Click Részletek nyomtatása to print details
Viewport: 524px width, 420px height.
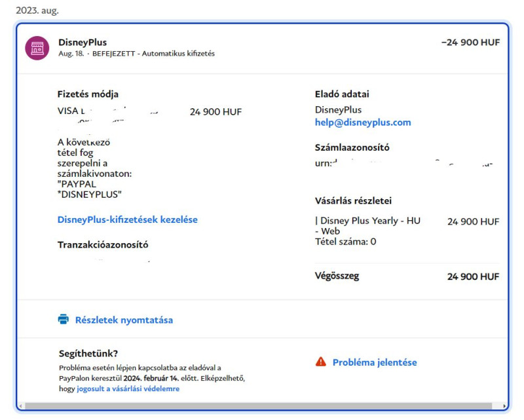(124, 320)
